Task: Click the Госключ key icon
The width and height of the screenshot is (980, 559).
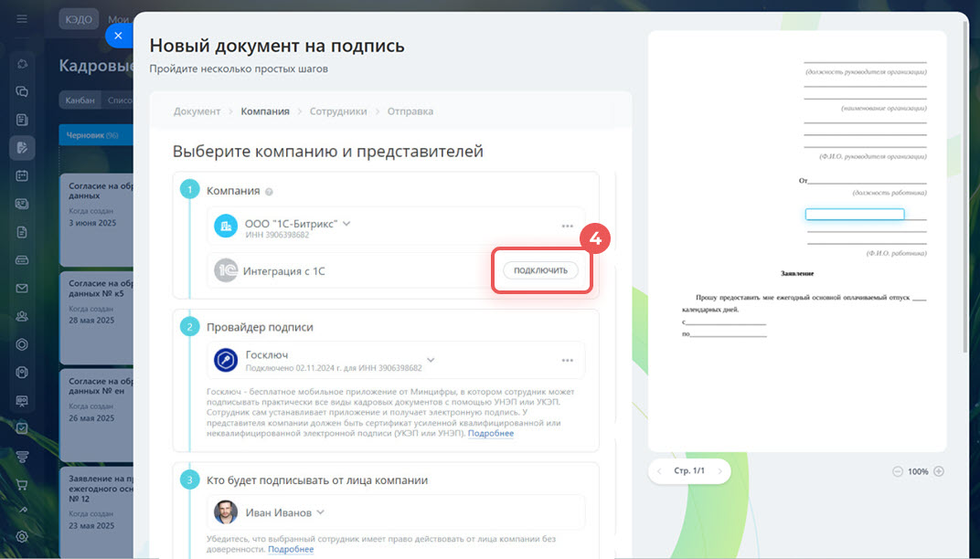Action: 226,361
